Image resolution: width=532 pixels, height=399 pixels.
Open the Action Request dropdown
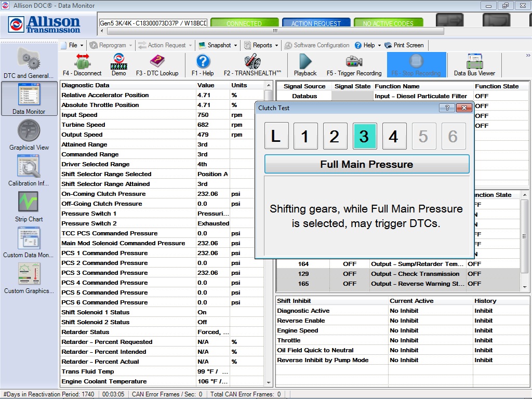click(x=165, y=45)
